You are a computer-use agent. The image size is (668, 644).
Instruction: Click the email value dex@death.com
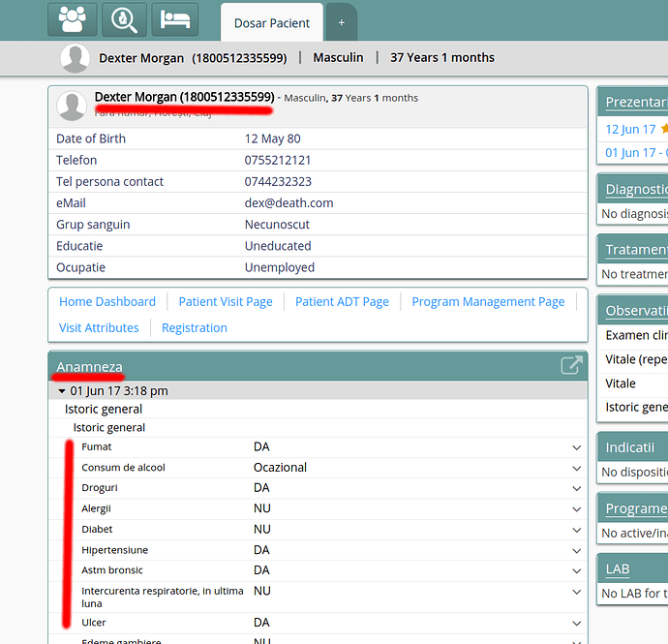[x=288, y=202]
